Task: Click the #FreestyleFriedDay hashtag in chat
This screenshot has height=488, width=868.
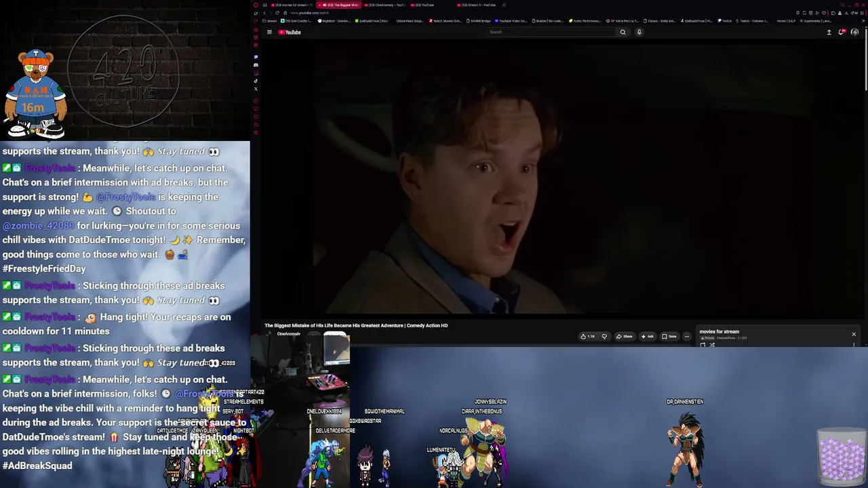Action: 44,269
